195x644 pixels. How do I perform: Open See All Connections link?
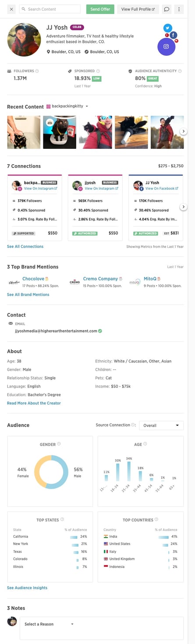click(25, 246)
